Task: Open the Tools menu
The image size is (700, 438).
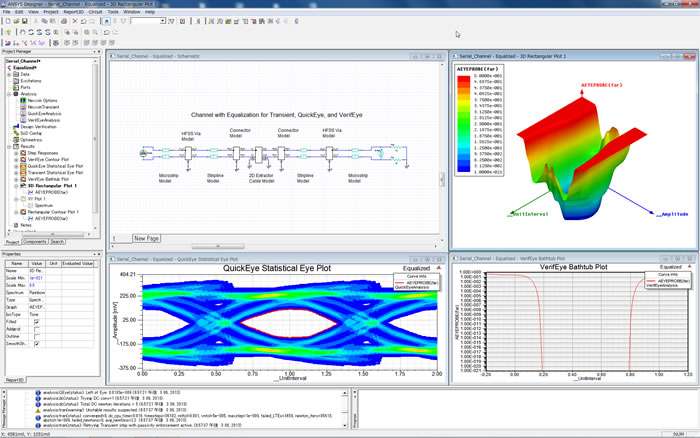Action: pyautogui.click(x=113, y=12)
